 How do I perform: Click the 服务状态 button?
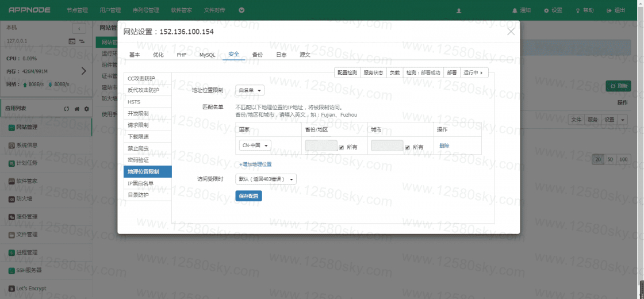pyautogui.click(x=373, y=72)
